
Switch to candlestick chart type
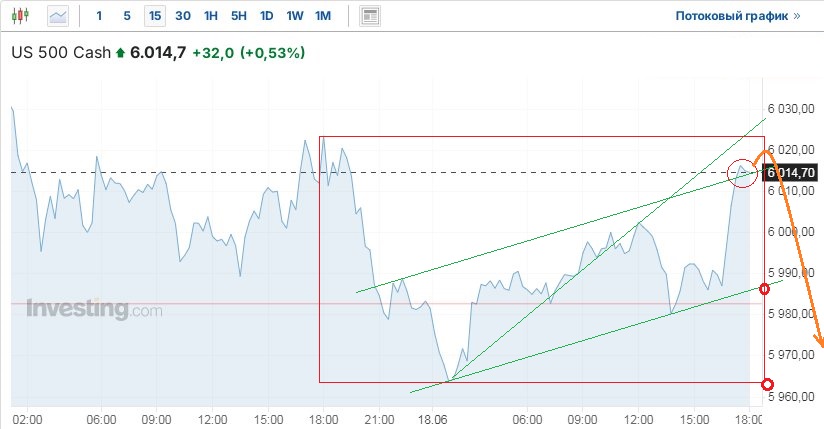point(24,16)
